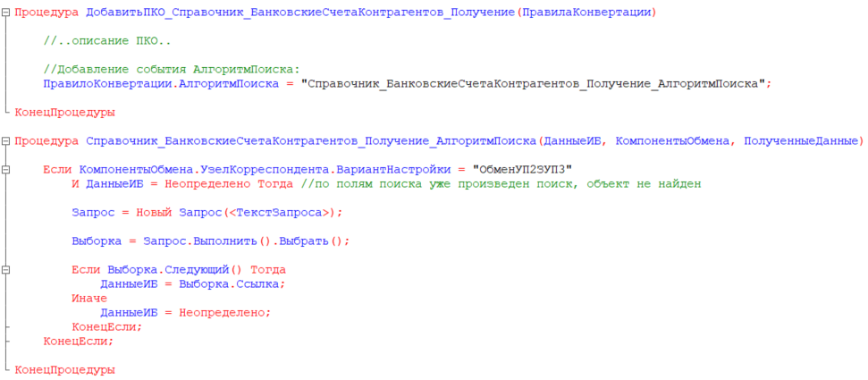Click the quoted АлгоритмПоиска string literal
The image size is (868, 380).
point(534,84)
